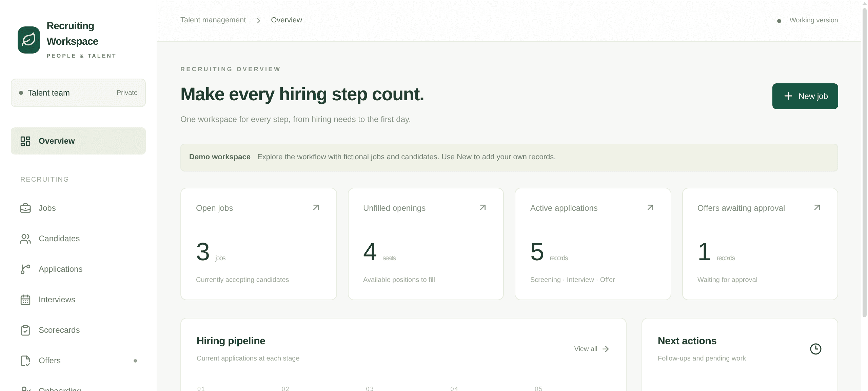Click the Jobs briefcase icon
868x391 pixels.
coord(25,208)
